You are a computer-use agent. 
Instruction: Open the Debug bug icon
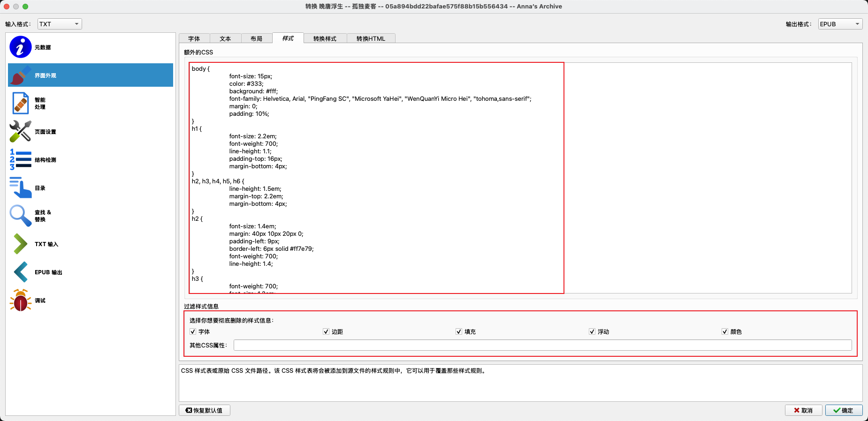20,301
